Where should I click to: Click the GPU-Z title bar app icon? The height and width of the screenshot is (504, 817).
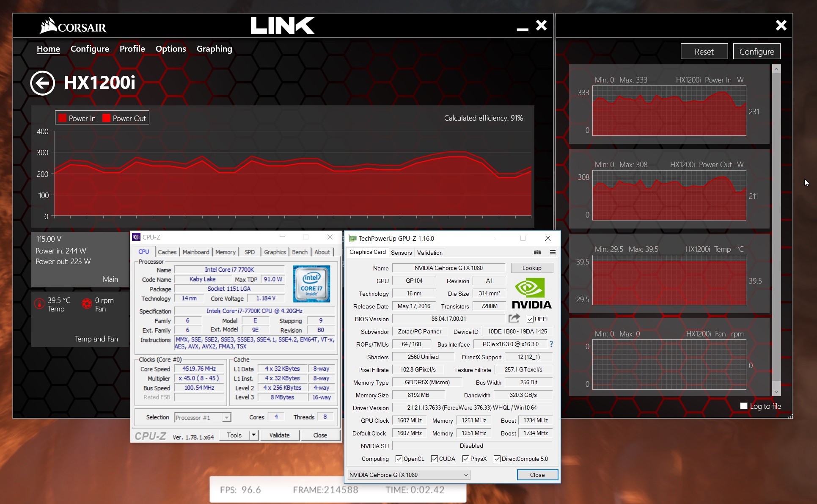(352, 238)
